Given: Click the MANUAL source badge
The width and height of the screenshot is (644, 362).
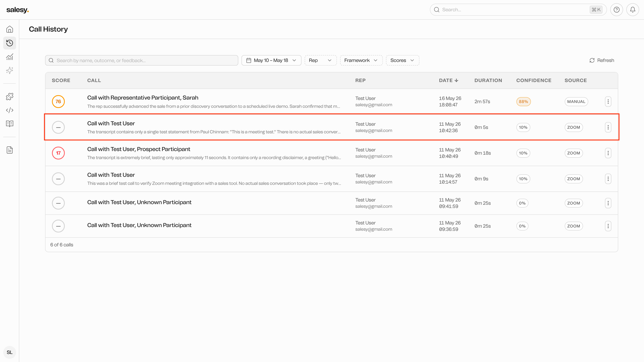Looking at the screenshot, I should 576,102.
